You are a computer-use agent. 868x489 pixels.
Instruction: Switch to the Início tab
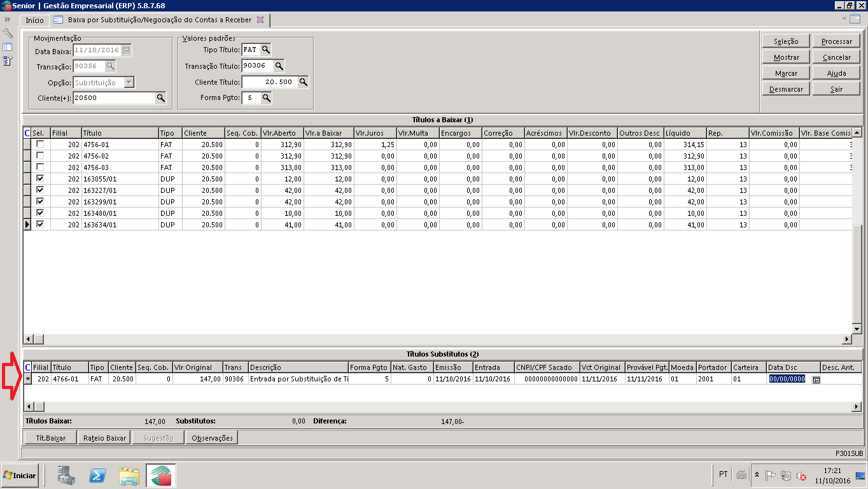(x=35, y=20)
